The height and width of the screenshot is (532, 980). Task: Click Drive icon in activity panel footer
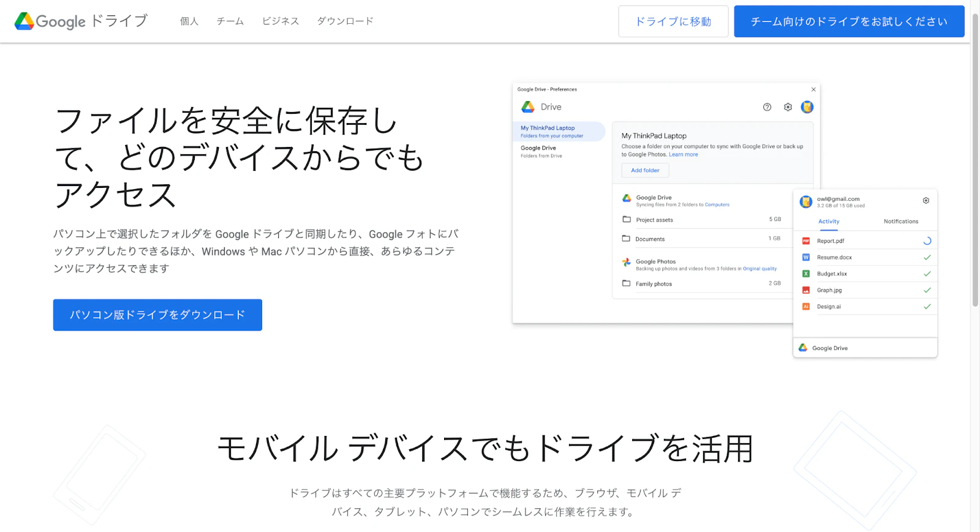(803, 348)
